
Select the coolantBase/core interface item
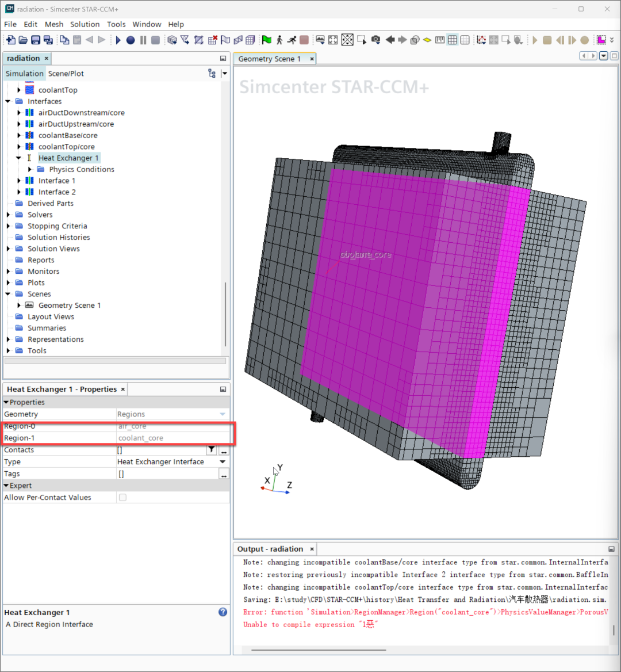coord(68,135)
